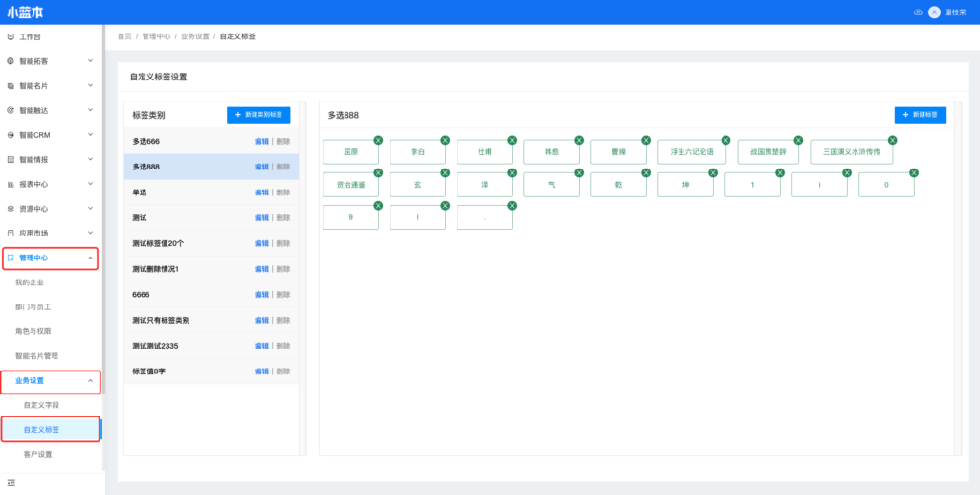The height and width of the screenshot is (495, 980).
Task: Select the 测试标签值20个 category row
Action: (172, 243)
